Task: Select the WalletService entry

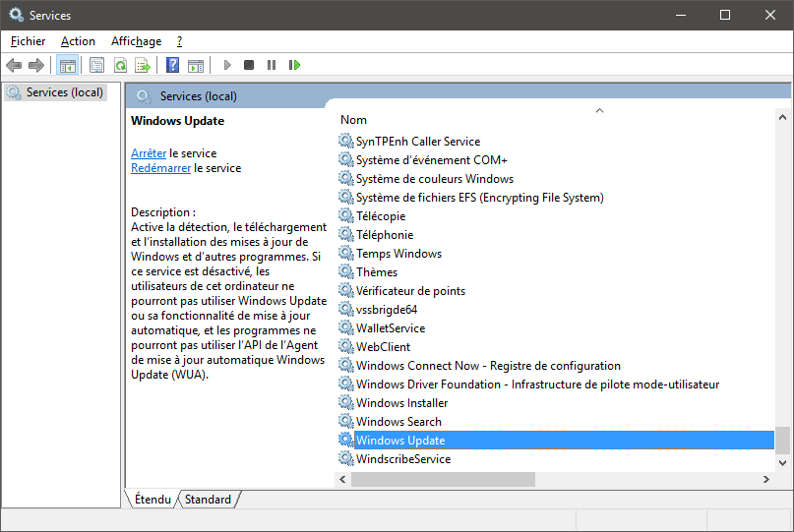Action: click(391, 328)
